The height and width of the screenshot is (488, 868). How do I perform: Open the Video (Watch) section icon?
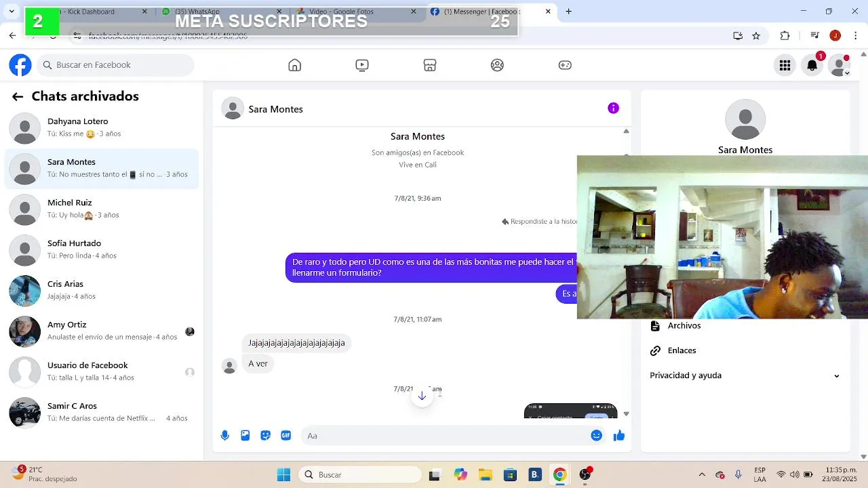pos(362,65)
